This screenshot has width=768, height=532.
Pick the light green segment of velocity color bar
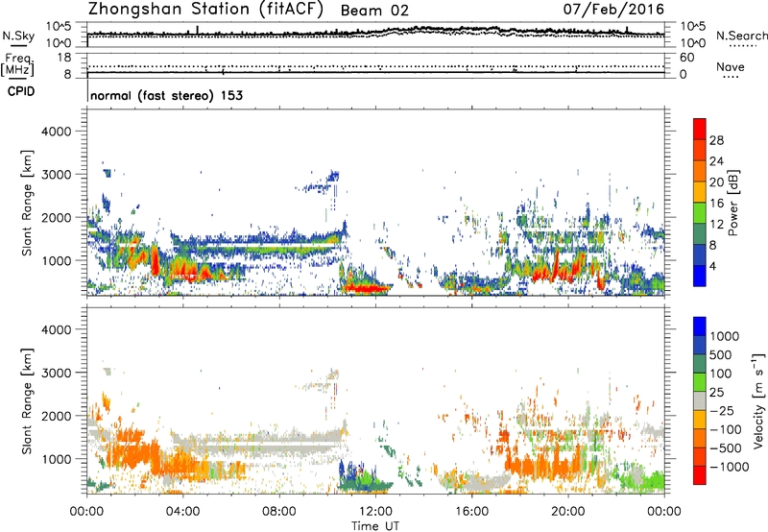click(x=700, y=382)
